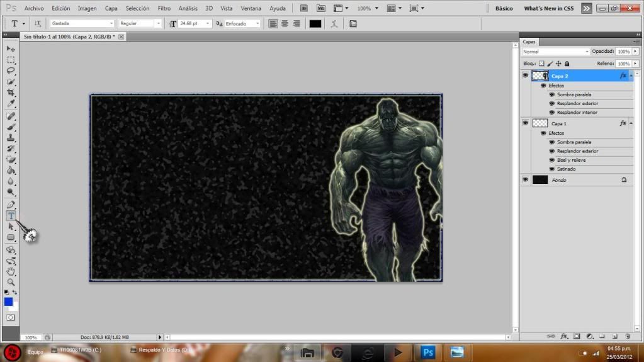Toggle Capa 2 Resplandor interior effect visibility

click(552, 113)
